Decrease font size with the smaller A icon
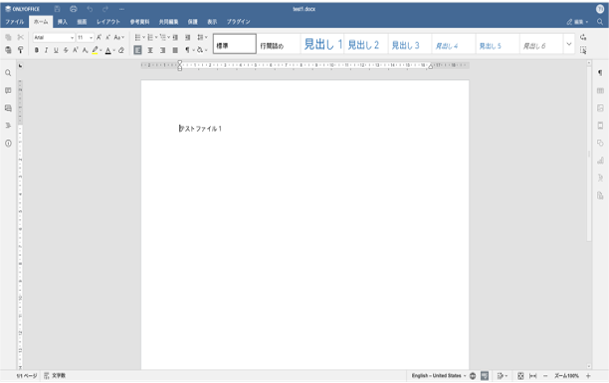 108,37
